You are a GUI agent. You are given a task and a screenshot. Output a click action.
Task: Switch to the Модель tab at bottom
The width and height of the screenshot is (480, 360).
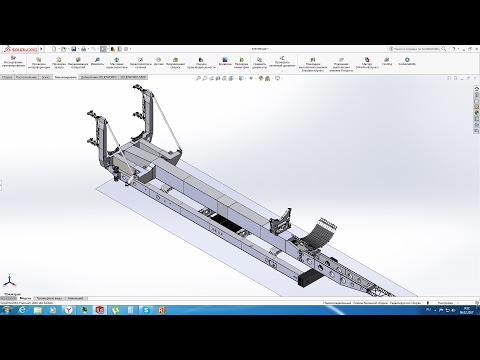[x=25, y=298]
